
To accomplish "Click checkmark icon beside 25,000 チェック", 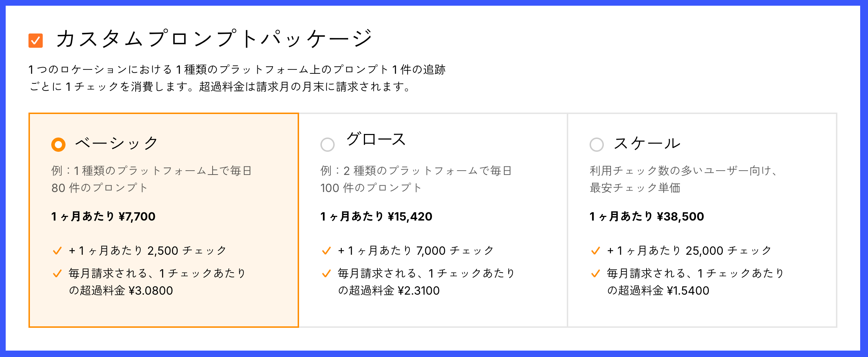I will click(x=595, y=251).
